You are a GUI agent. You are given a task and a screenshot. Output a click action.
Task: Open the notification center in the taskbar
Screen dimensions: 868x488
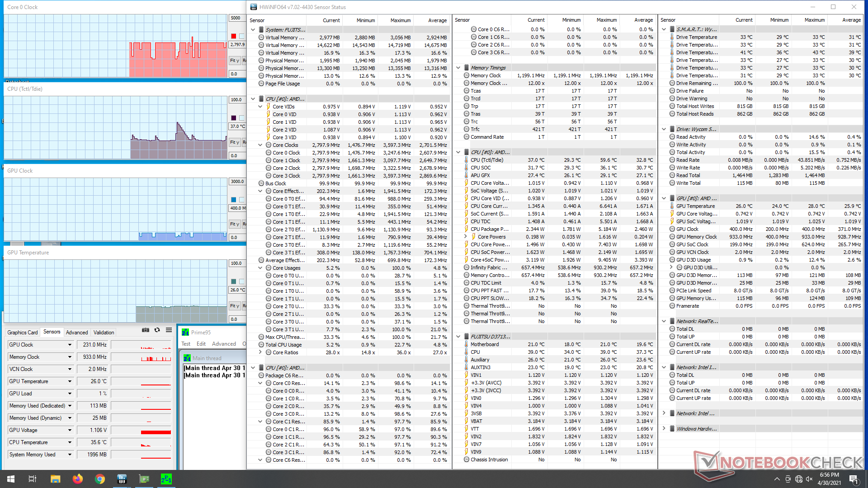854,479
